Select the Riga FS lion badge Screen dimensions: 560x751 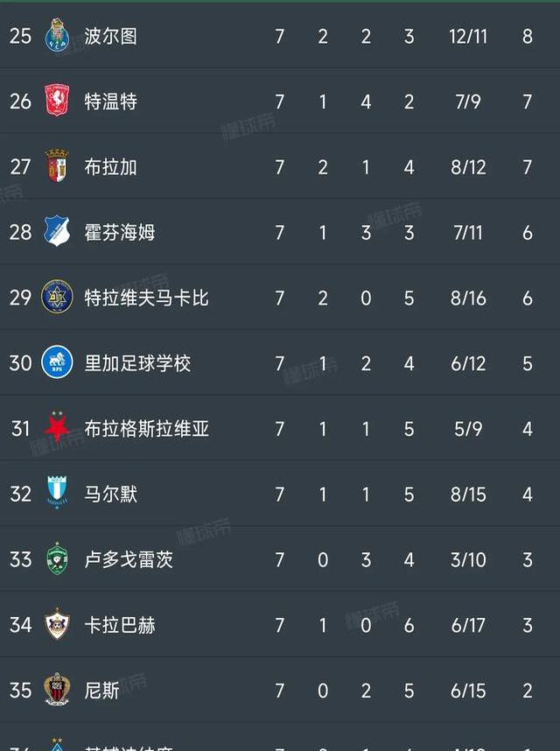pos(56,363)
